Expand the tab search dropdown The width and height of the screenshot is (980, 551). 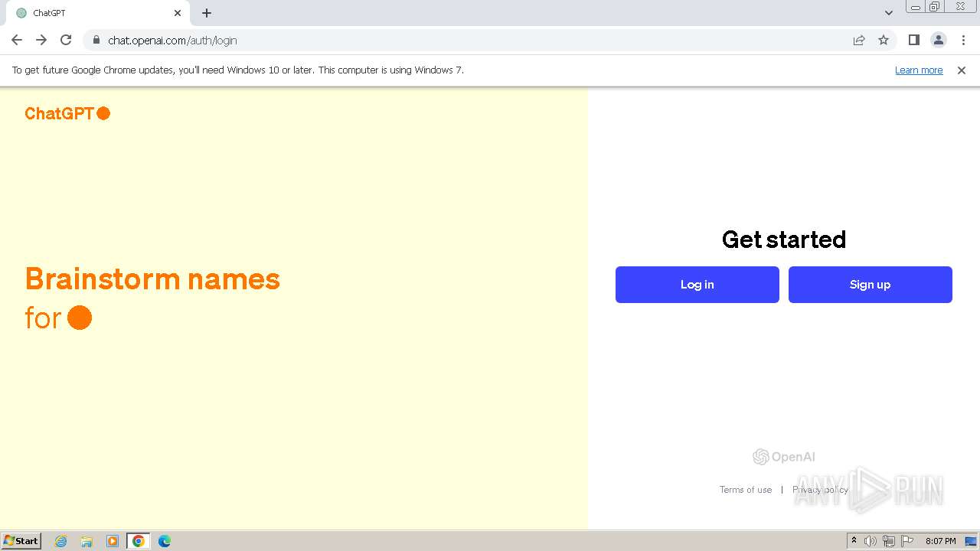point(889,13)
